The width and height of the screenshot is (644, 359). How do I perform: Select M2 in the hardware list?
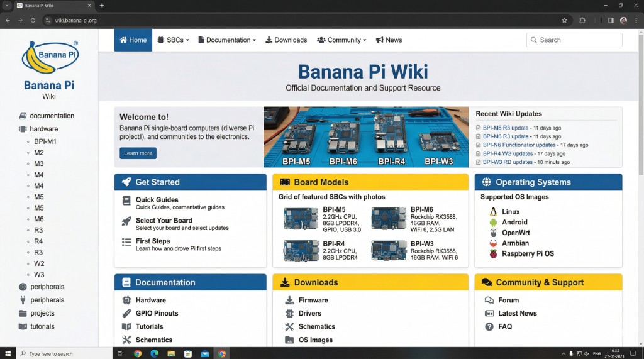tap(38, 152)
